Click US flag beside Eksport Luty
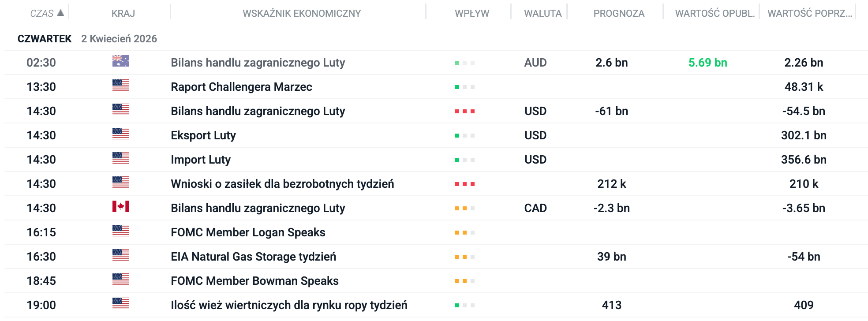Viewport: 868px width, 321px height. (x=120, y=134)
